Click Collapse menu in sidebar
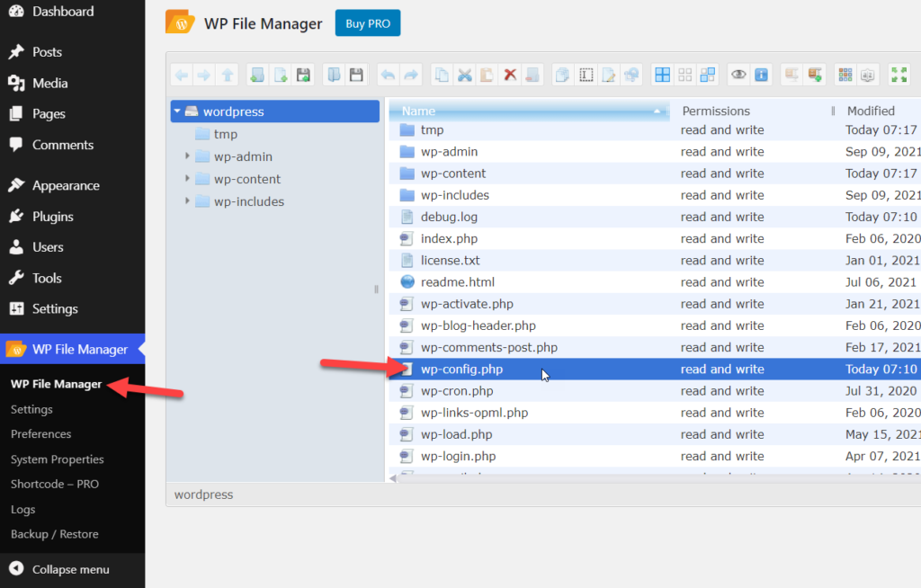 click(70, 569)
